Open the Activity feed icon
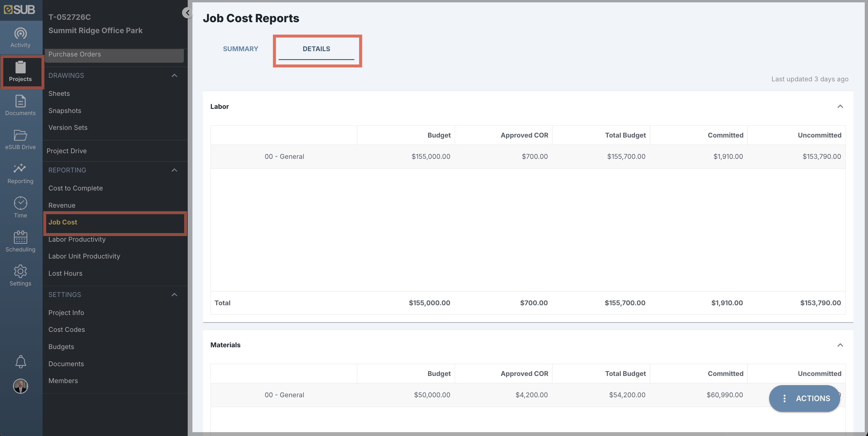This screenshot has width=868, height=436. (20, 34)
